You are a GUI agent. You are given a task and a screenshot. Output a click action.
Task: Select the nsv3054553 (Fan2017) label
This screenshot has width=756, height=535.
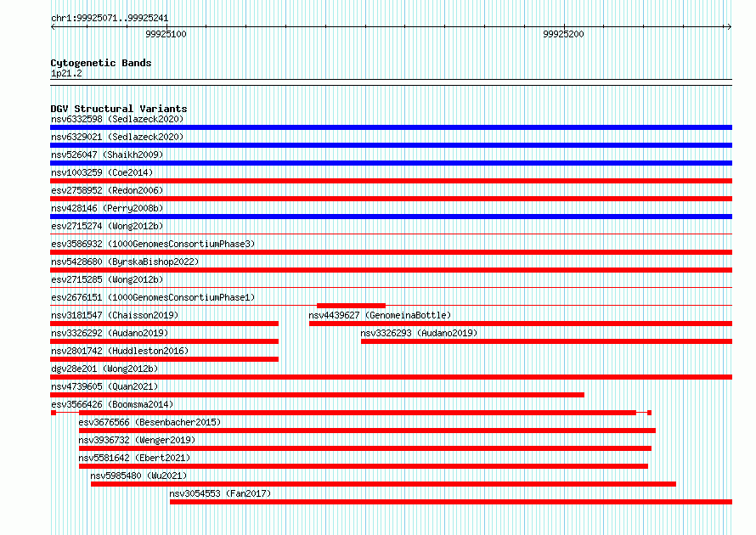pos(220,493)
